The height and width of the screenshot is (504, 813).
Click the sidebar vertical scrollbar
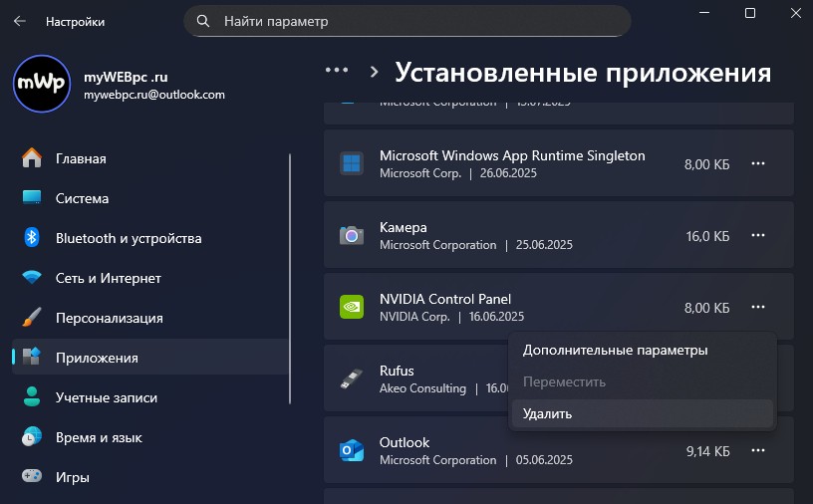pyautogui.click(x=290, y=279)
